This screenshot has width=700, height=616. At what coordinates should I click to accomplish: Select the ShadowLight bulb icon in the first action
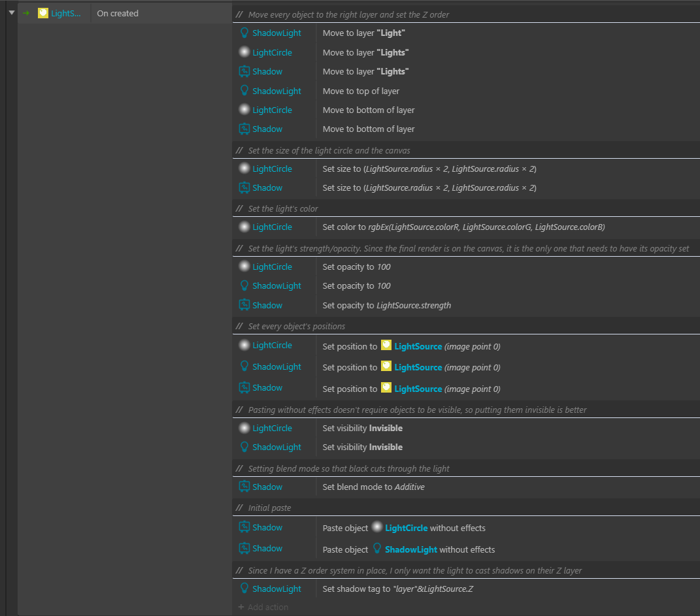(245, 33)
